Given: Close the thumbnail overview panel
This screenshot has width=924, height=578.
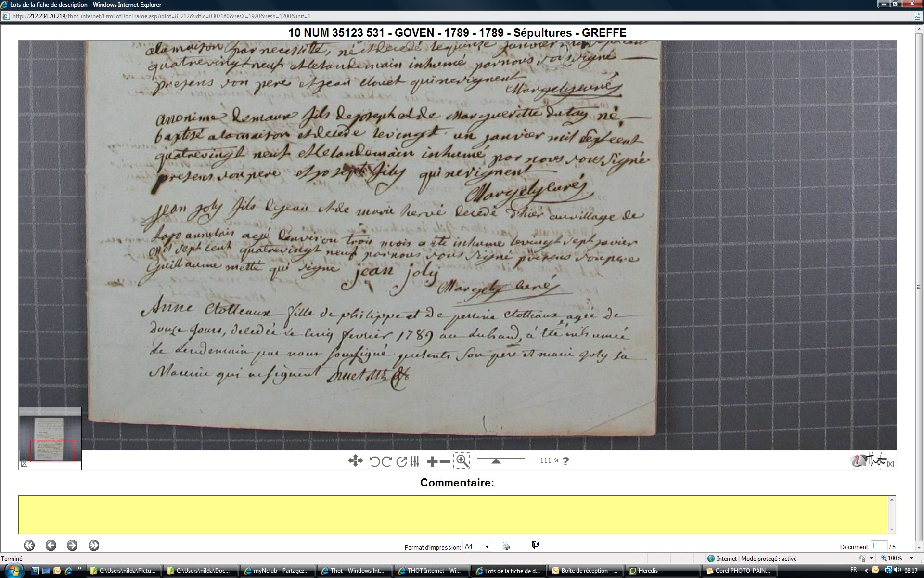Looking at the screenshot, I should (24, 464).
